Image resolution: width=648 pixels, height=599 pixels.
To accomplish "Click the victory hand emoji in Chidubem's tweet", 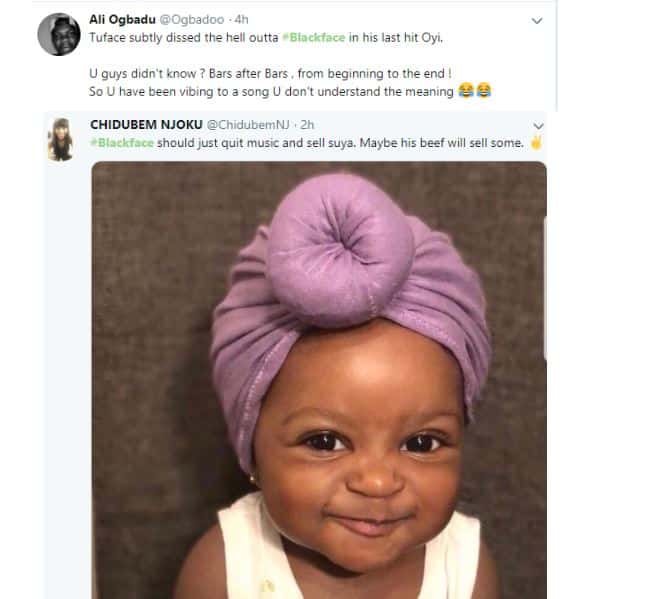I will (536, 143).
